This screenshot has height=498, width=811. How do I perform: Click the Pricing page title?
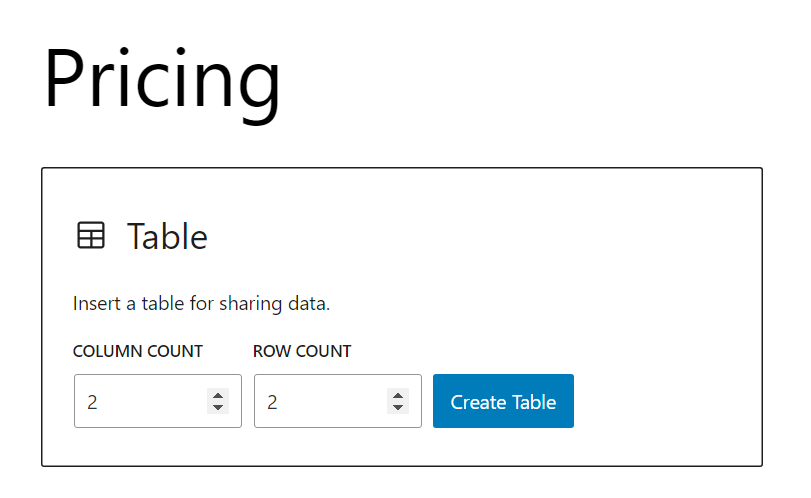(162, 79)
